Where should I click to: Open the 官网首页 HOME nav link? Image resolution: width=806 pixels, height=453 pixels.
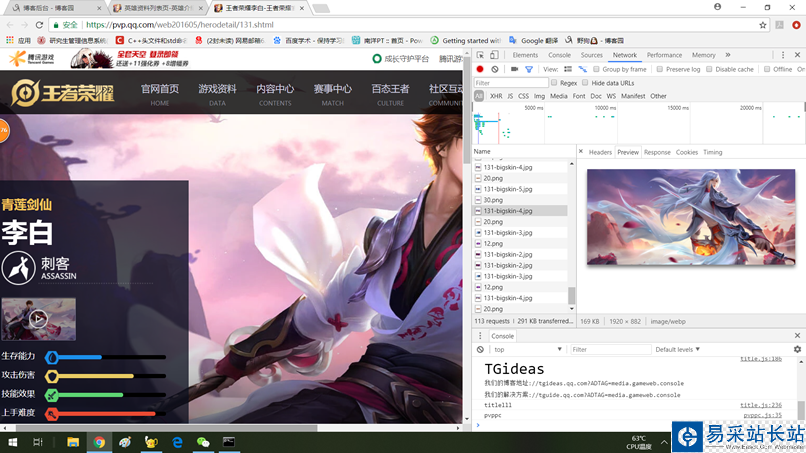[x=160, y=94]
